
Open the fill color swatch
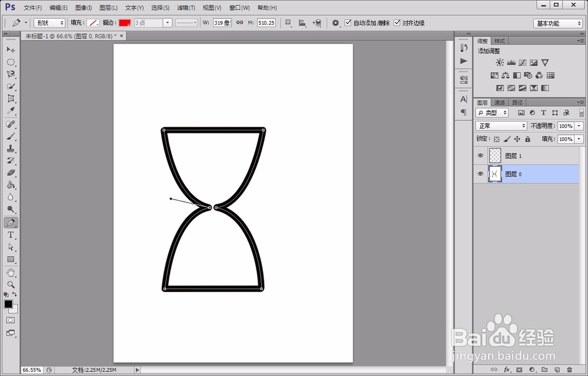93,23
